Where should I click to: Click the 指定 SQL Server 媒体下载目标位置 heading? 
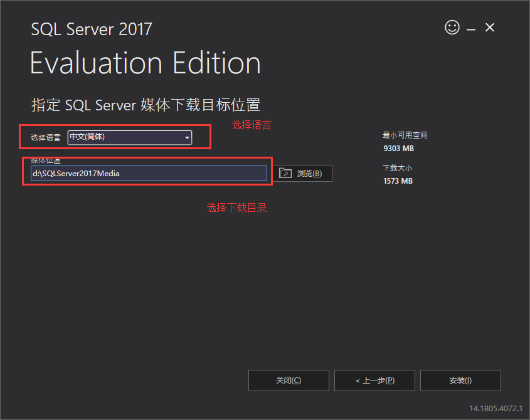tap(147, 105)
